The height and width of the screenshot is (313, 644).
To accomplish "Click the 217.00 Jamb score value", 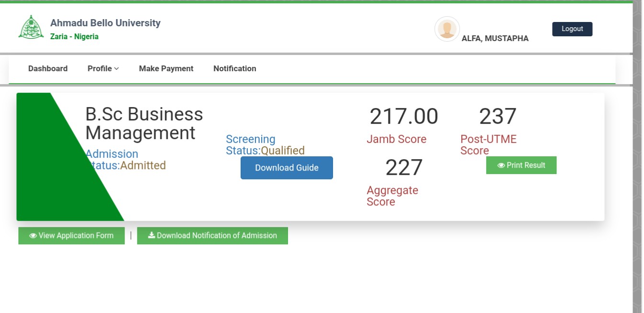I will (x=403, y=117).
